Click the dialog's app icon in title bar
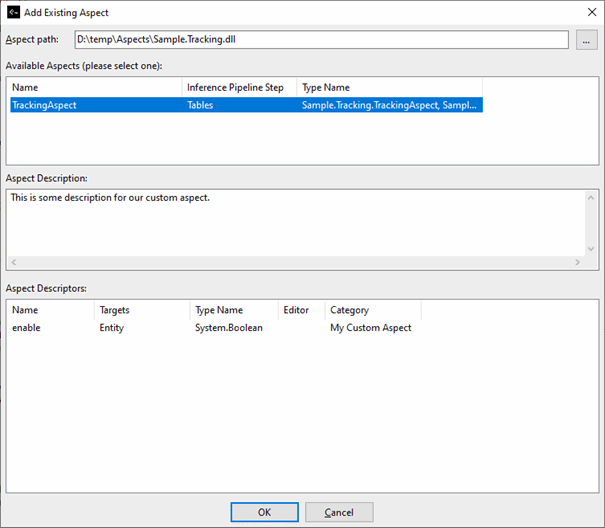 point(12,13)
